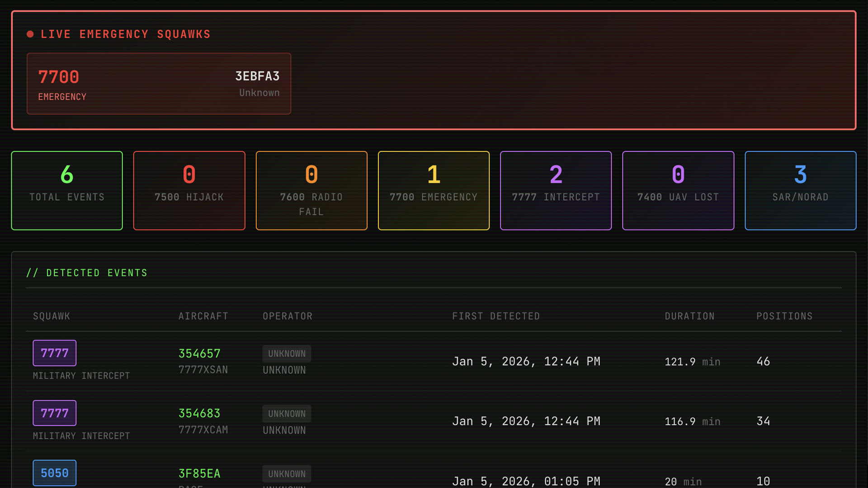Click the first 7777 squawk badge
This screenshot has width=868, height=488.
point(55,353)
